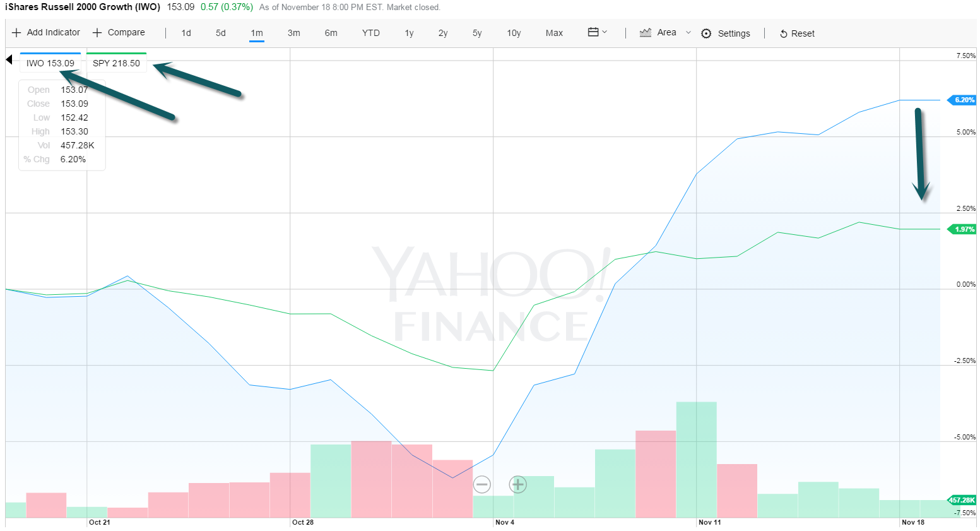Image resolution: width=980 pixels, height=531 pixels.
Task: Click the Oct 21 date axis label
Action: pos(100,523)
